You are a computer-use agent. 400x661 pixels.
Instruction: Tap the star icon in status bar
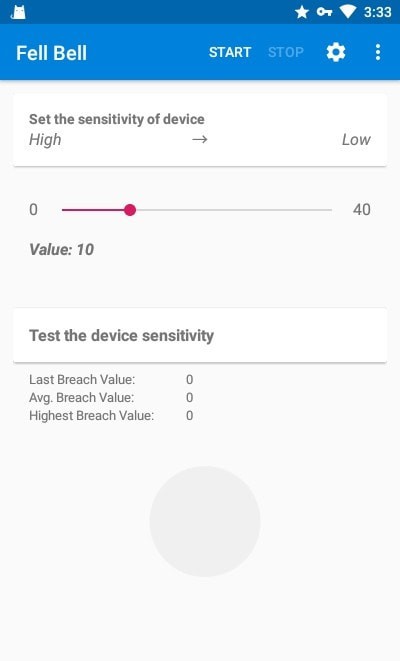[302, 12]
